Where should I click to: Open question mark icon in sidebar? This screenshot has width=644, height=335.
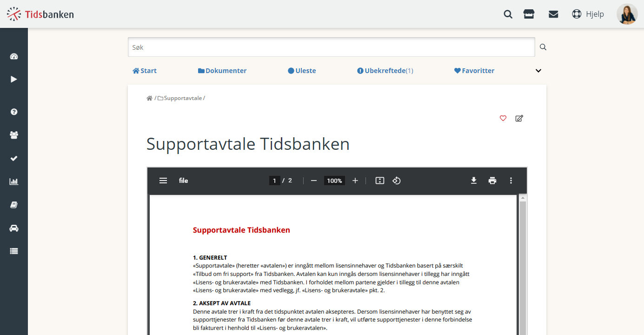pyautogui.click(x=14, y=112)
